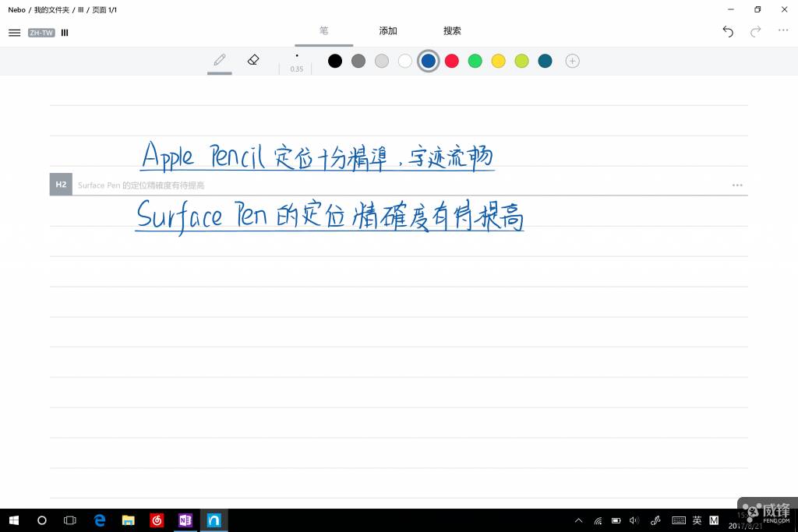
Task: Undo the last stroke
Action: point(728,31)
